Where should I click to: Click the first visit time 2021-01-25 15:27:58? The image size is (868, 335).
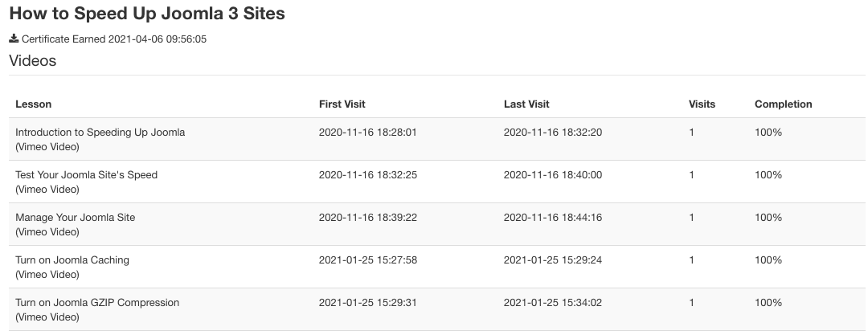click(x=368, y=260)
